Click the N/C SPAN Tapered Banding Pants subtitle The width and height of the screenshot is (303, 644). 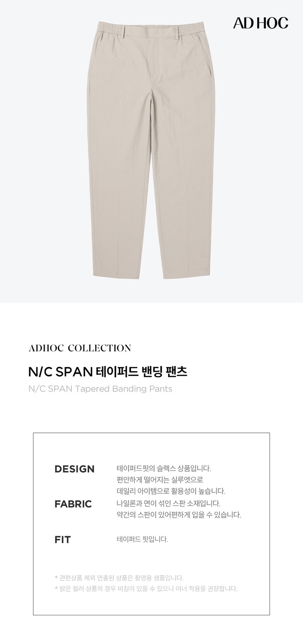(100, 389)
